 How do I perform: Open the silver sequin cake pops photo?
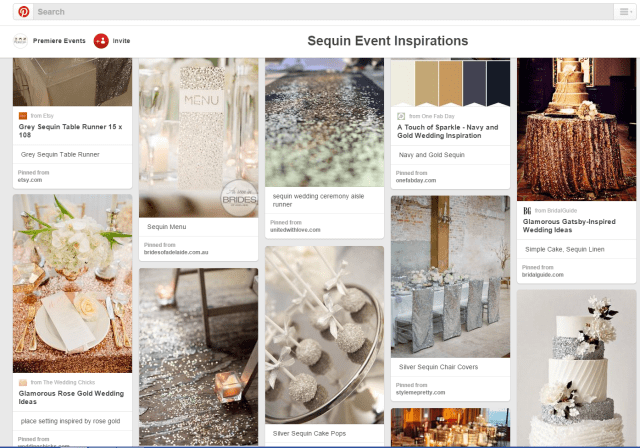324,335
